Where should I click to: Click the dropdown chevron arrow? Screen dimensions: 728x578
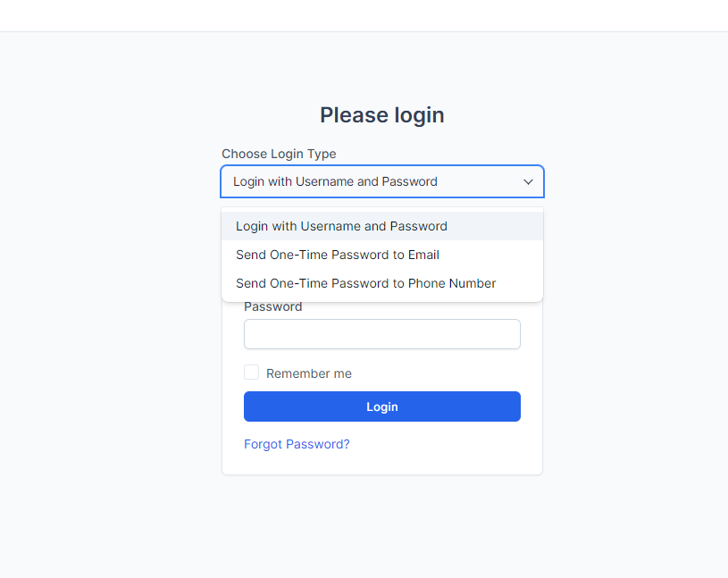[x=528, y=181]
